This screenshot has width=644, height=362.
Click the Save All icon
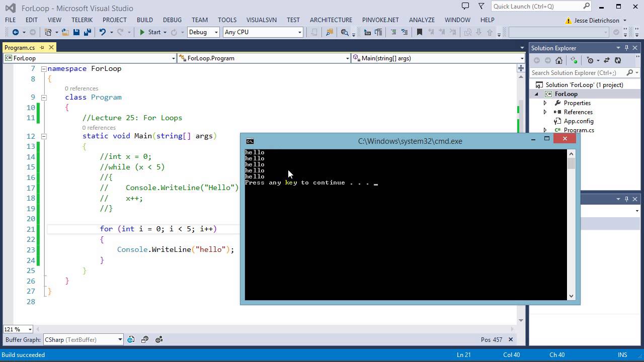[87, 32]
